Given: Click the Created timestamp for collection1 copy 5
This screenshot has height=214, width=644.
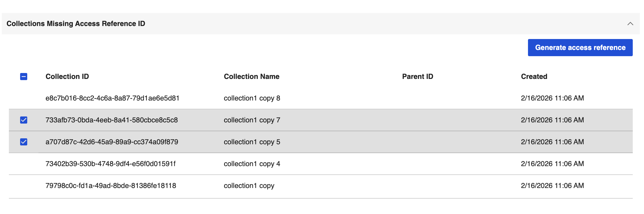Looking at the screenshot, I should tap(553, 142).
